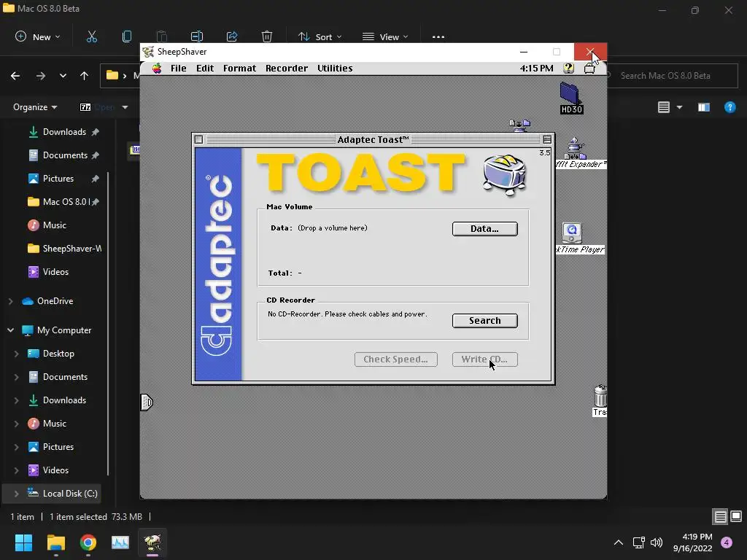Open pinned Documents in Quick access
The height and width of the screenshot is (560, 747).
click(64, 155)
